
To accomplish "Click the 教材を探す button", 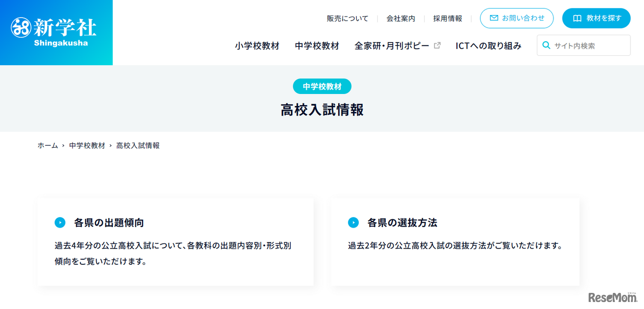I will coord(596,18).
